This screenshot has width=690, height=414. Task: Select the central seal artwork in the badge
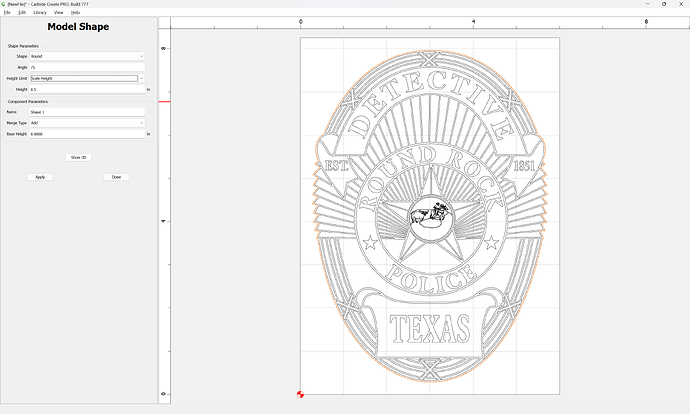pos(431,218)
